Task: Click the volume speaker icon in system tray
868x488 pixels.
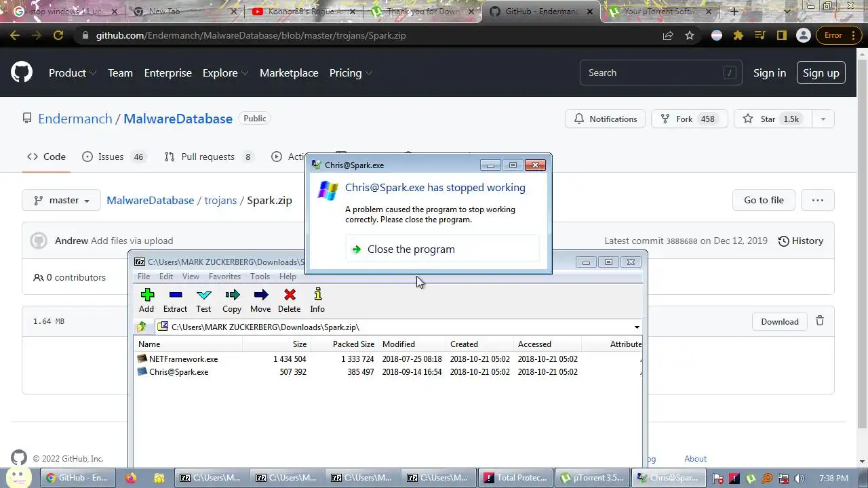Action: point(800,478)
